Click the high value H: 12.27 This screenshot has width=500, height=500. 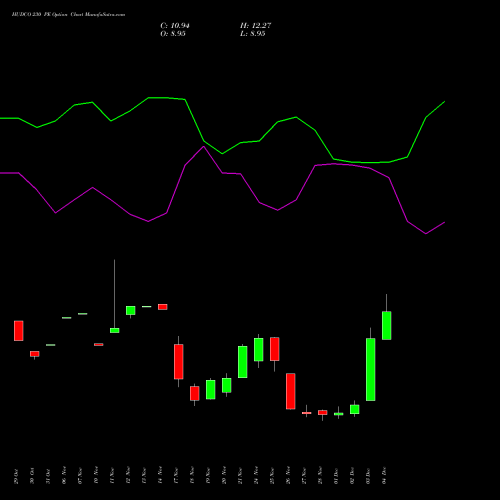pyautogui.click(x=255, y=26)
